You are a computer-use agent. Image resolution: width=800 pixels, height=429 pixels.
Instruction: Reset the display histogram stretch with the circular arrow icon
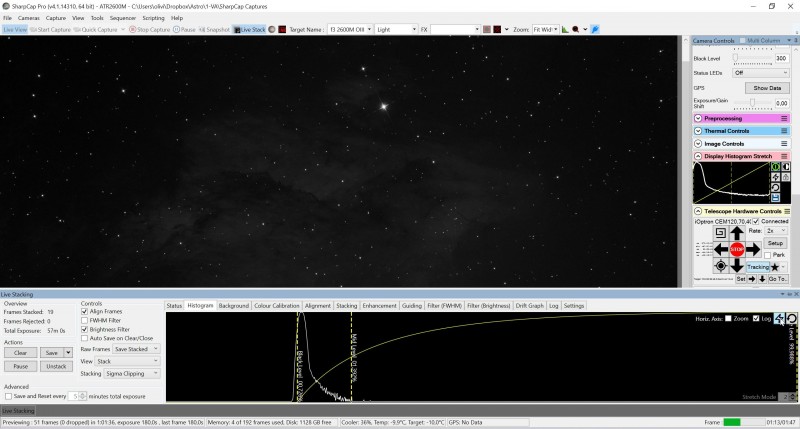pos(775,188)
